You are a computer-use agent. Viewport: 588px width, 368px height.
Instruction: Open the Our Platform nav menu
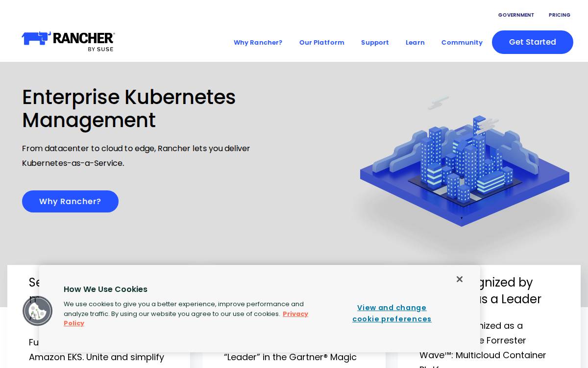tap(321, 43)
